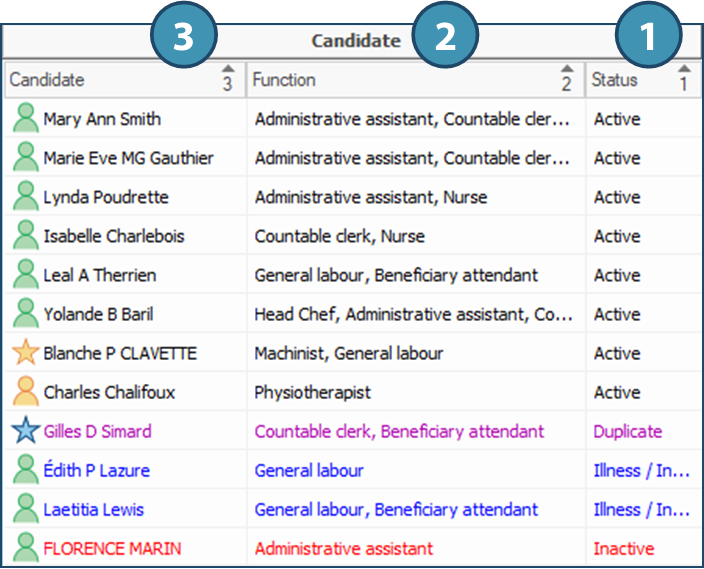Click the Inactive status of FLORENCE MARIN

(624, 548)
